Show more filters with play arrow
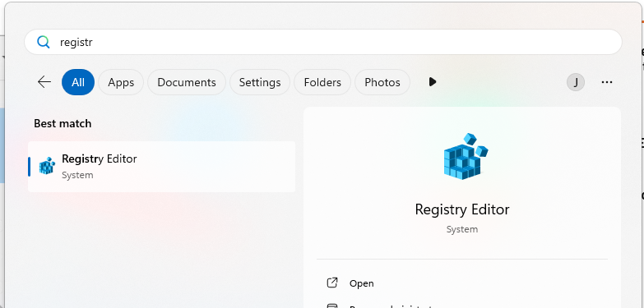This screenshot has width=644, height=308. (432, 81)
